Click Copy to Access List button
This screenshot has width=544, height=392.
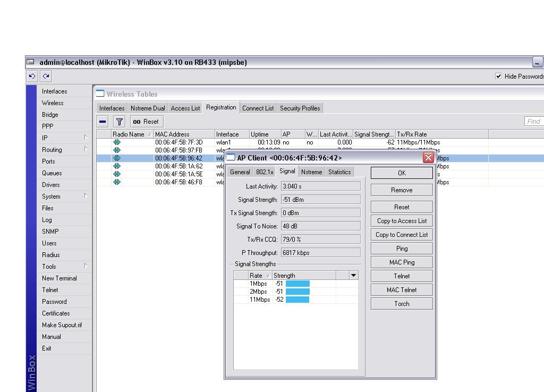tap(402, 221)
